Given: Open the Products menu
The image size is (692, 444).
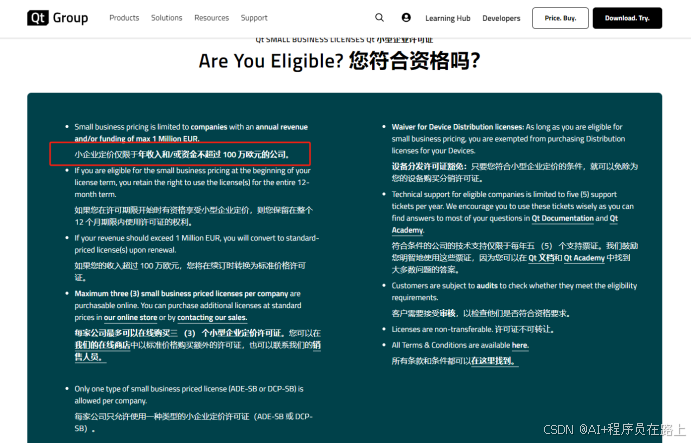Looking at the screenshot, I should click(124, 18).
